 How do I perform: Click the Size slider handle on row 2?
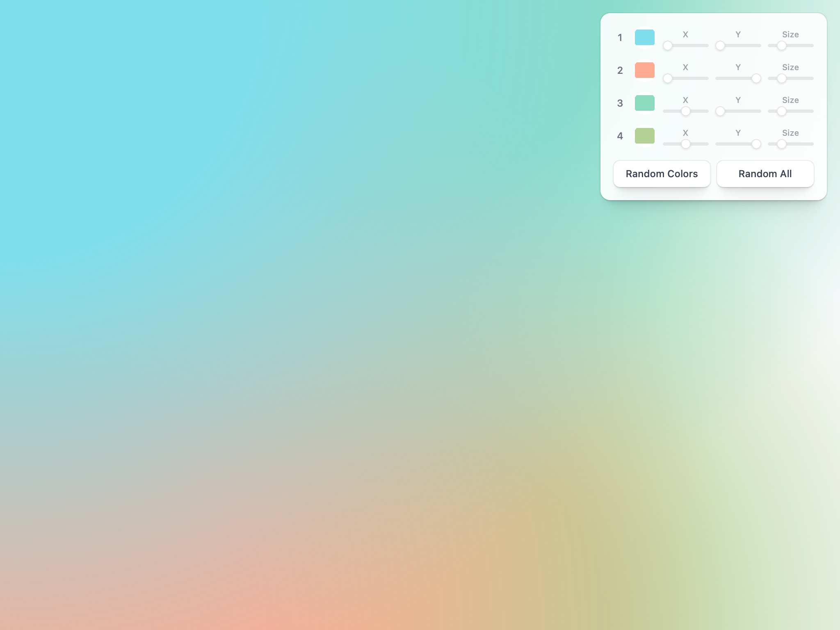[782, 78]
